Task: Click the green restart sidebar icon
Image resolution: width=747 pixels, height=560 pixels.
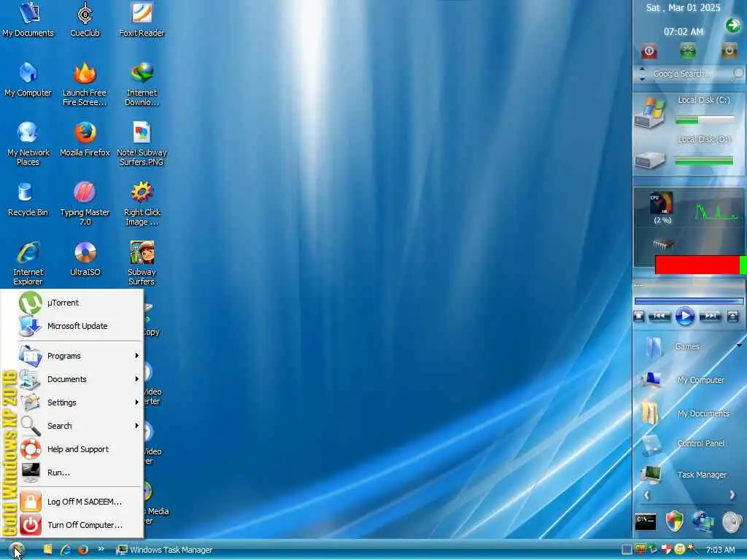Action: click(687, 51)
